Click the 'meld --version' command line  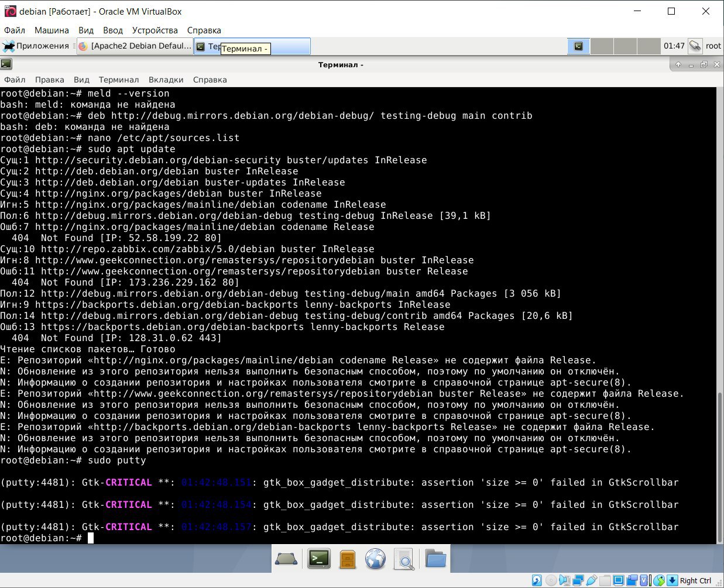(85, 94)
